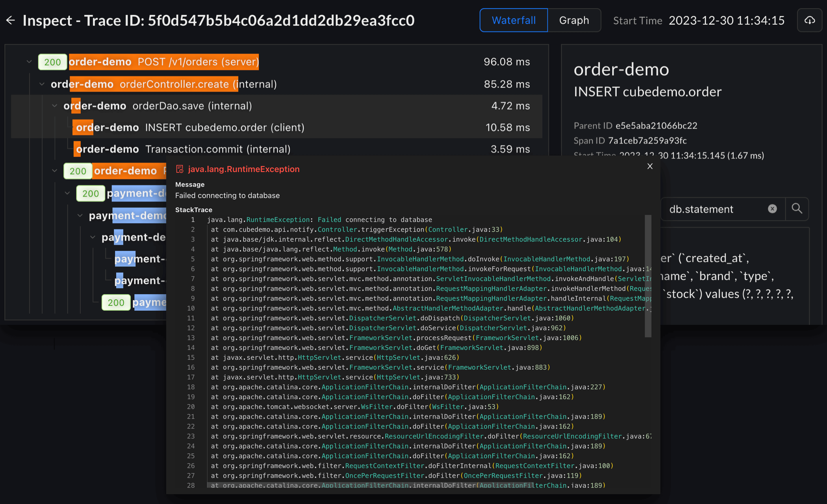Click the 200 status badge on POST /v1/orders
Screen dimensions: 827x504
coord(52,62)
